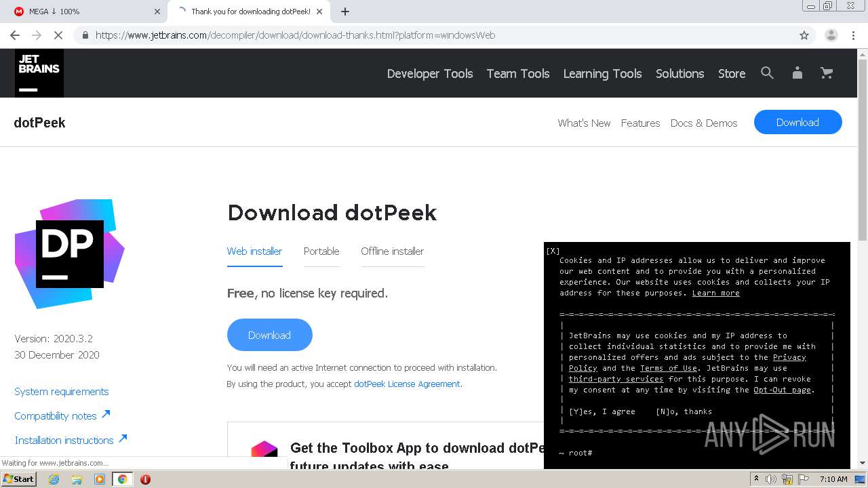Click the browser address bar URL
The image size is (868, 488).
(x=296, y=35)
